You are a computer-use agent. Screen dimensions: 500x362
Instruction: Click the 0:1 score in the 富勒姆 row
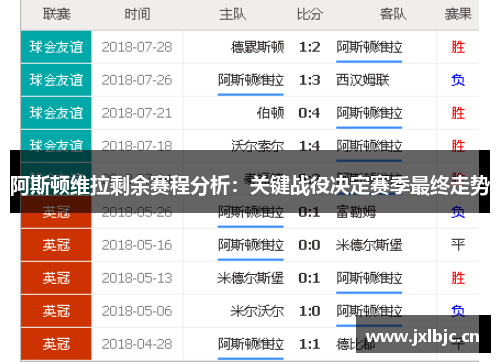(x=309, y=212)
